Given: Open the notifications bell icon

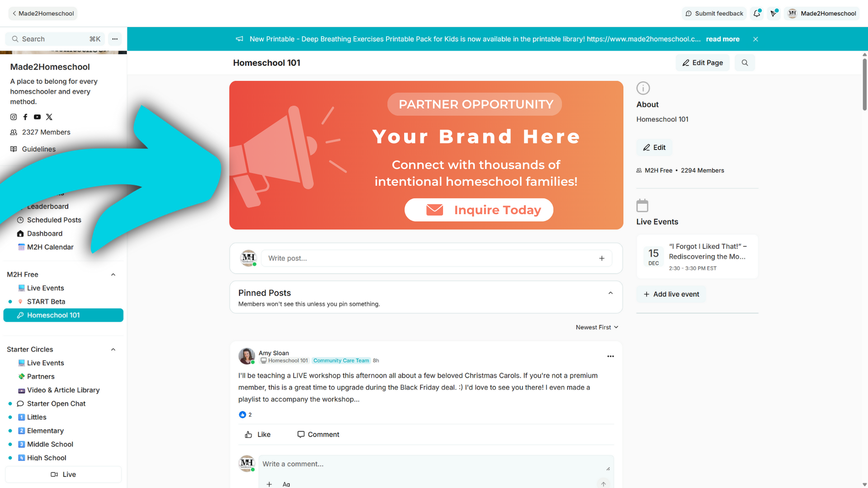Looking at the screenshot, I should point(757,14).
